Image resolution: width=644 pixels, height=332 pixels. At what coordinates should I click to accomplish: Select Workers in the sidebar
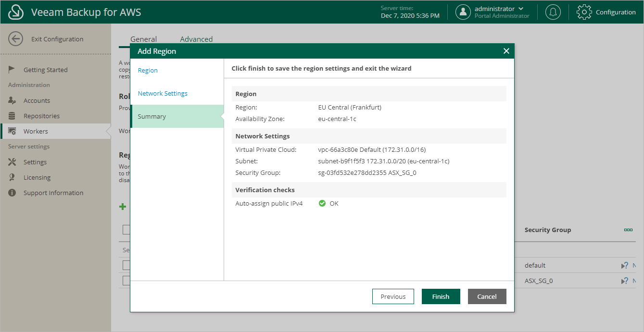(55, 131)
